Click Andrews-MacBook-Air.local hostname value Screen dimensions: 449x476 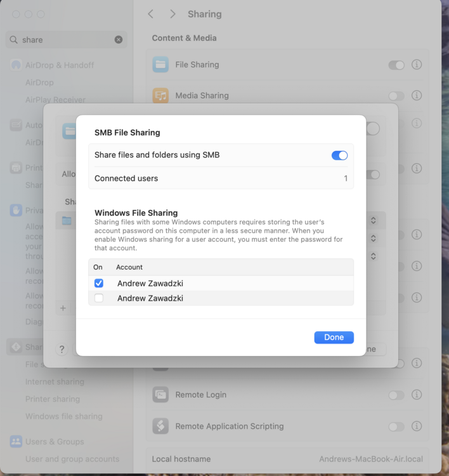click(371, 459)
